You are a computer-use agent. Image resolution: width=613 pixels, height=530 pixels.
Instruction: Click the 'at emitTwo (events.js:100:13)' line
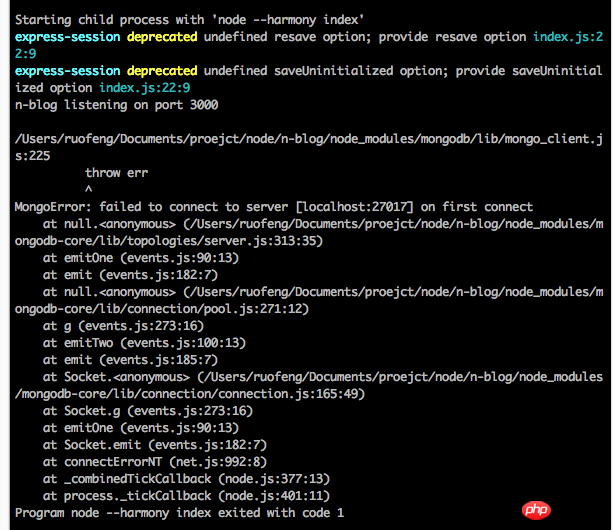point(144,343)
